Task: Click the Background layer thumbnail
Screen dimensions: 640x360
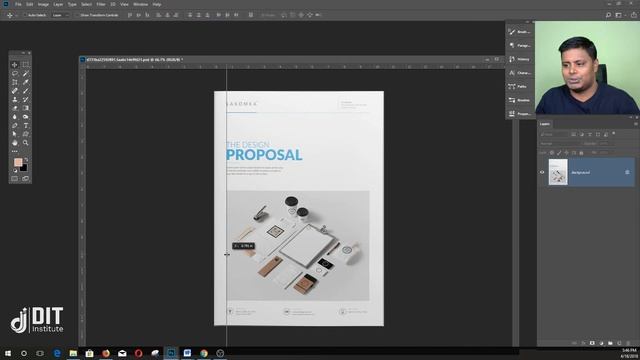Action: pos(558,172)
